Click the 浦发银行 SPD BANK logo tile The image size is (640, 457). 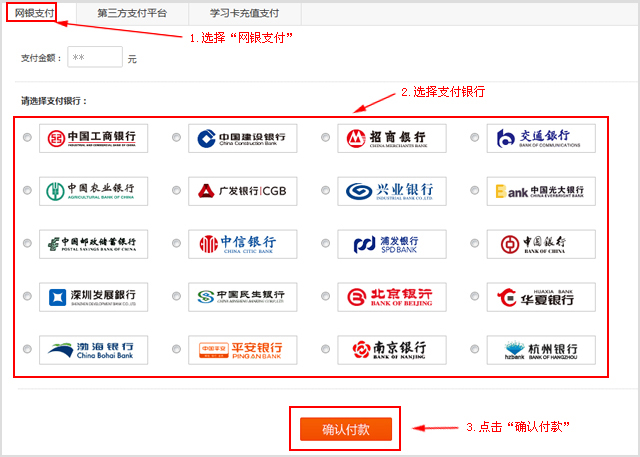tap(392, 244)
